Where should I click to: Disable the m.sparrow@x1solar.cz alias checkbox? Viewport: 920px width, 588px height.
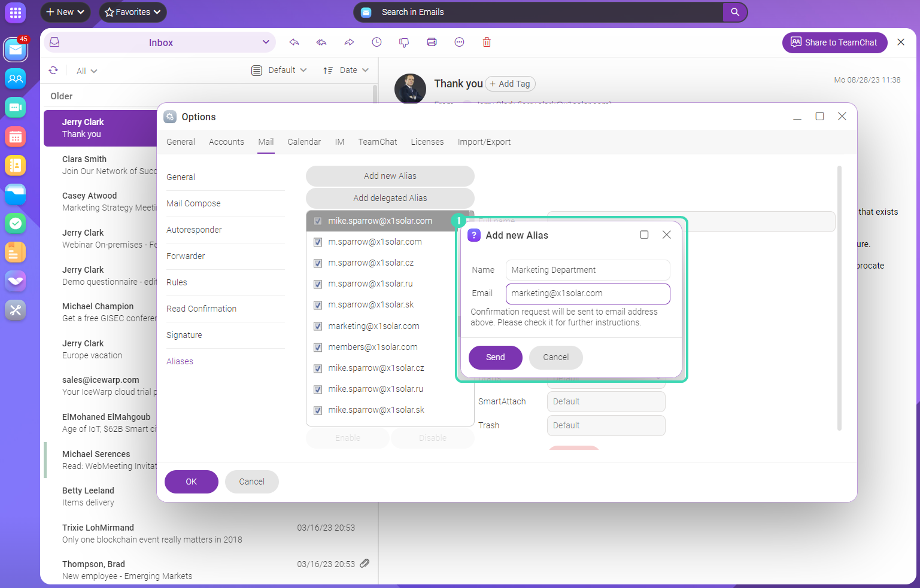coord(317,263)
